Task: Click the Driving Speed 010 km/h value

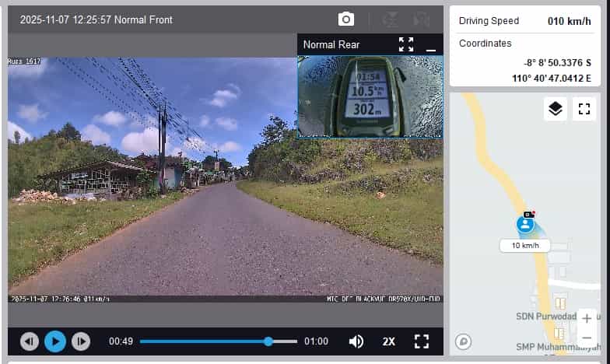Action: [x=570, y=21]
